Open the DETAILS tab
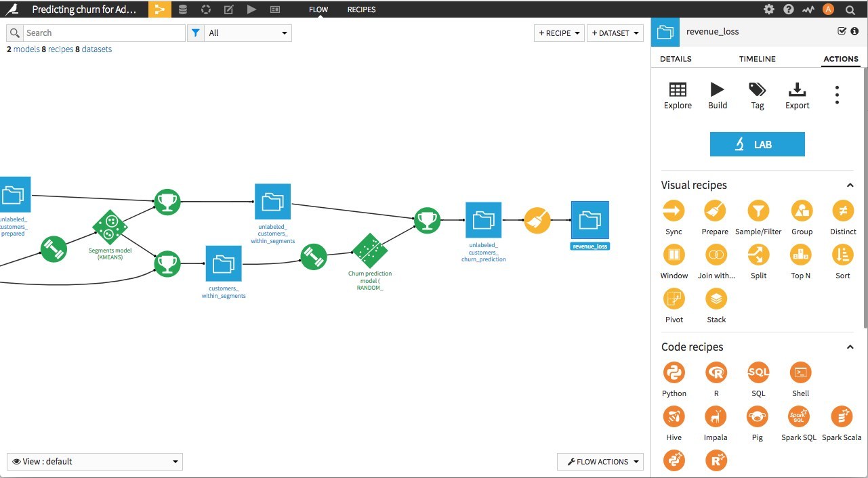The height and width of the screenshot is (478, 868). 676,59
